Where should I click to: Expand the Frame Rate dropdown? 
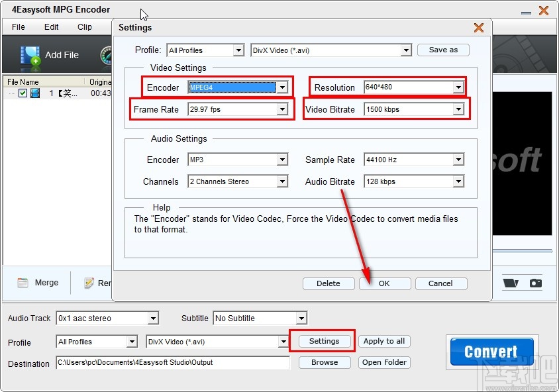point(282,109)
